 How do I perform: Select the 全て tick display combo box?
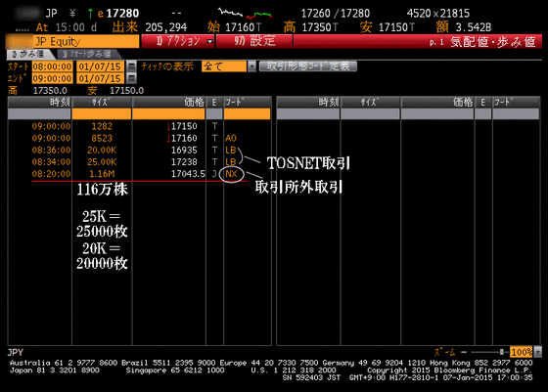coord(224,66)
